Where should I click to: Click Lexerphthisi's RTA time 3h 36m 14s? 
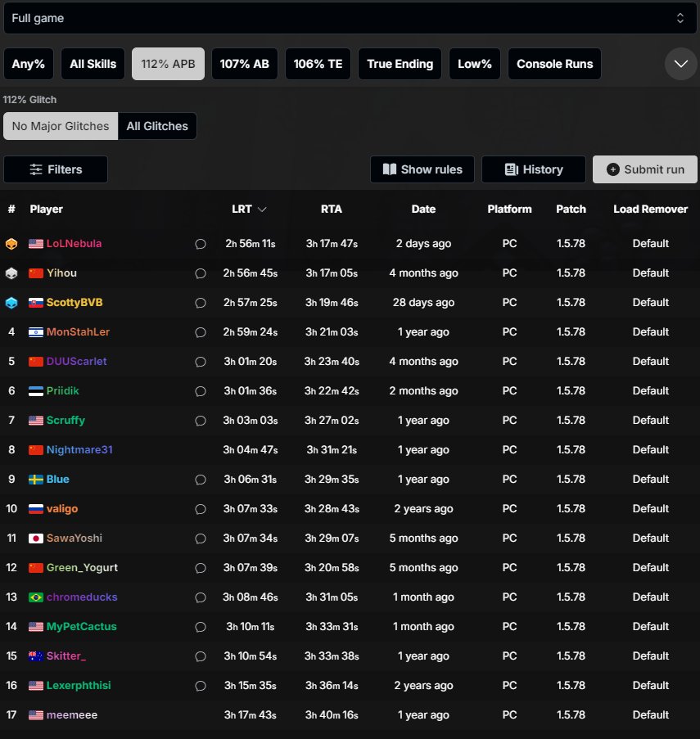tap(332, 685)
